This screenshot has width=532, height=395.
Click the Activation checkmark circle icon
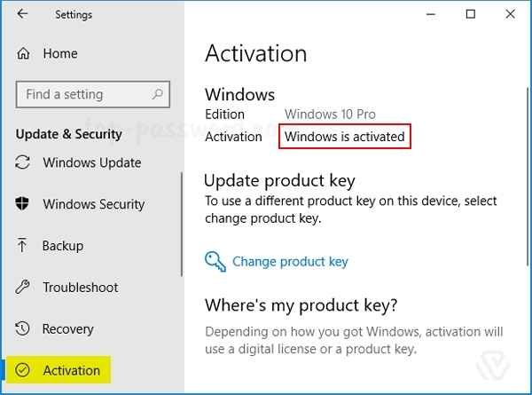[24, 370]
